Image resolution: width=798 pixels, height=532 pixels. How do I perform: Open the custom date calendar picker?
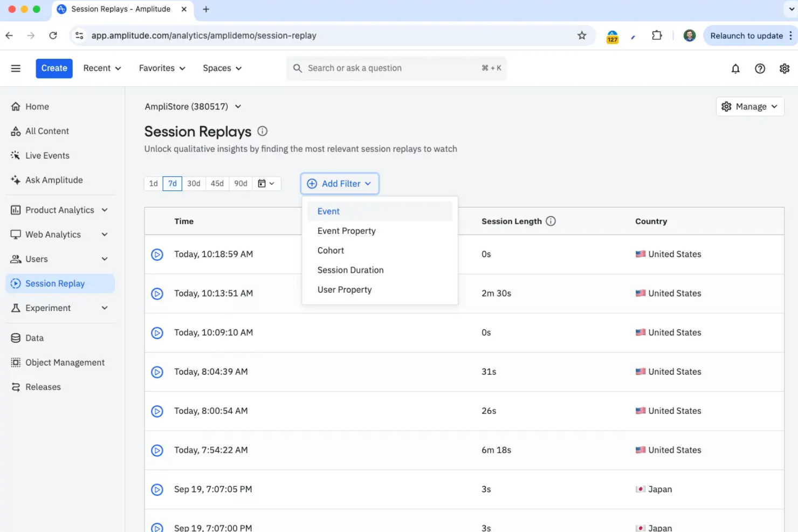point(266,184)
